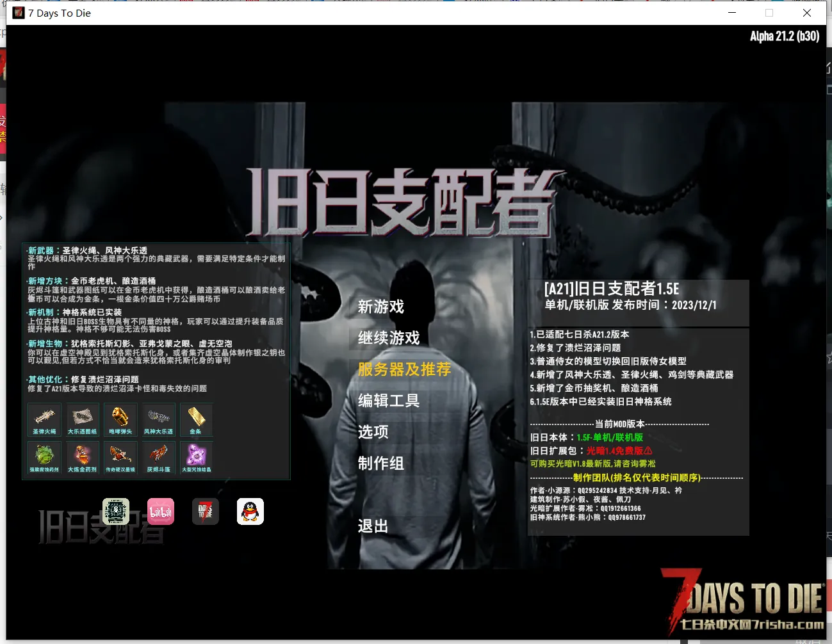
Task: Open the QQ penguin icon
Action: click(250, 511)
